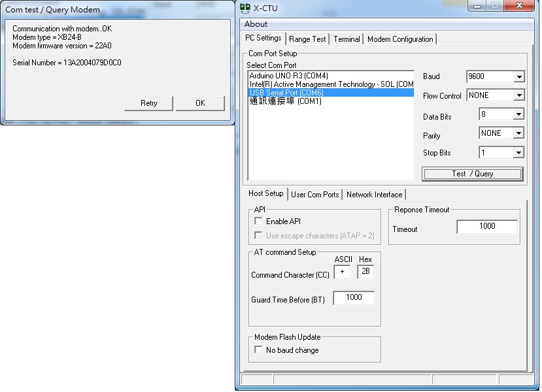Image resolution: width=542 pixels, height=392 pixels.
Task: Select Intel(R) Active Management Technology port
Action: point(331,84)
